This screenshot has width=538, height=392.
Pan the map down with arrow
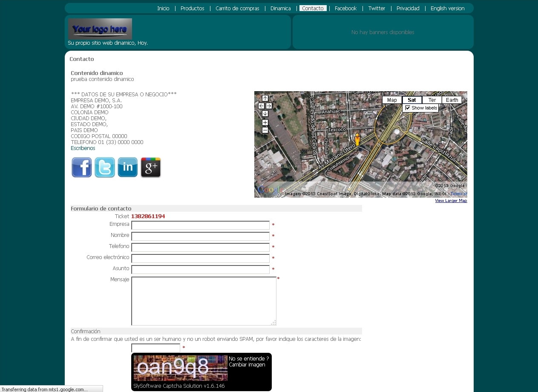(265, 114)
